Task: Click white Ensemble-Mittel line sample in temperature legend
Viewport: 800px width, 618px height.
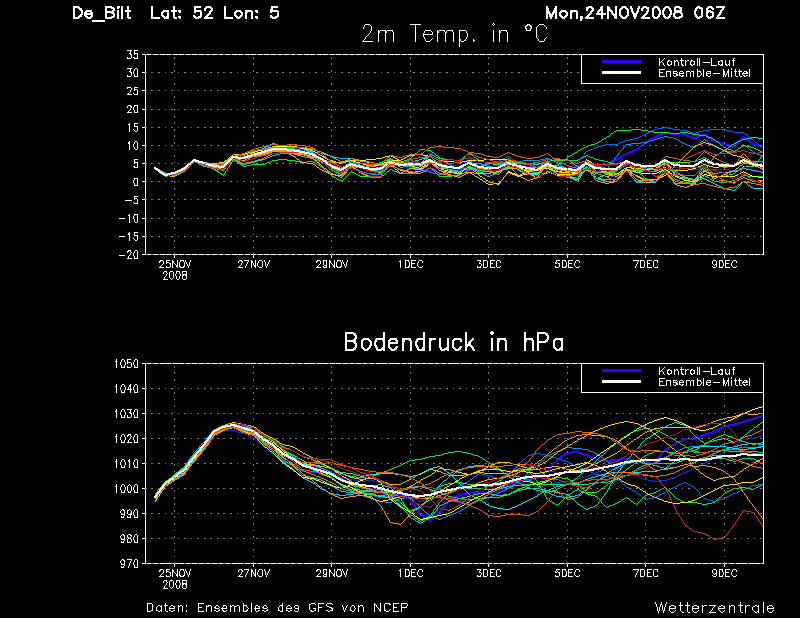Action: point(621,73)
